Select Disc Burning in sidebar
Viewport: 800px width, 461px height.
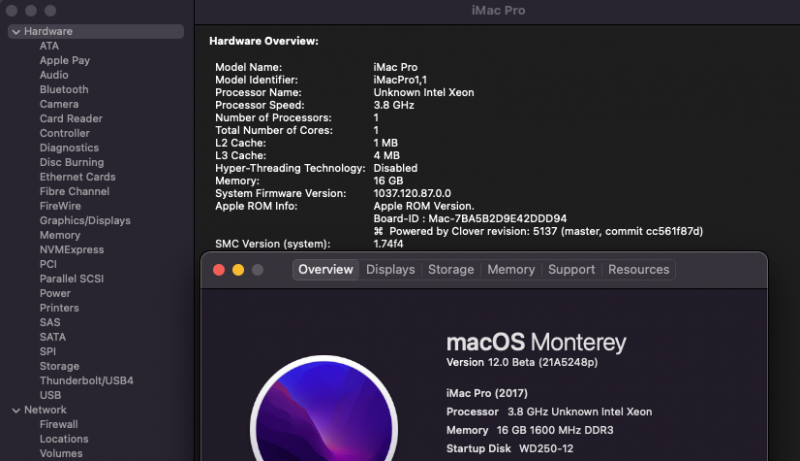click(x=72, y=162)
